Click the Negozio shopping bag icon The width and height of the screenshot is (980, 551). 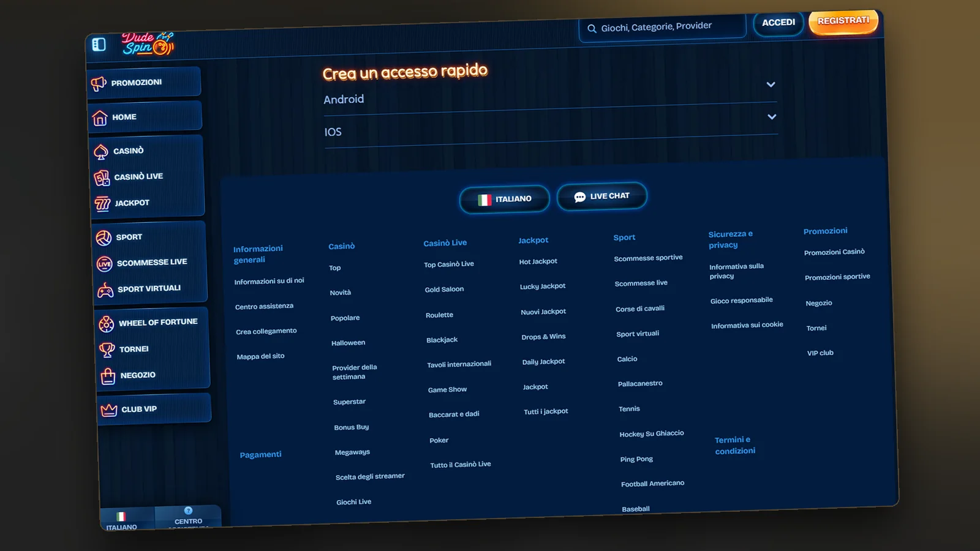tap(108, 376)
